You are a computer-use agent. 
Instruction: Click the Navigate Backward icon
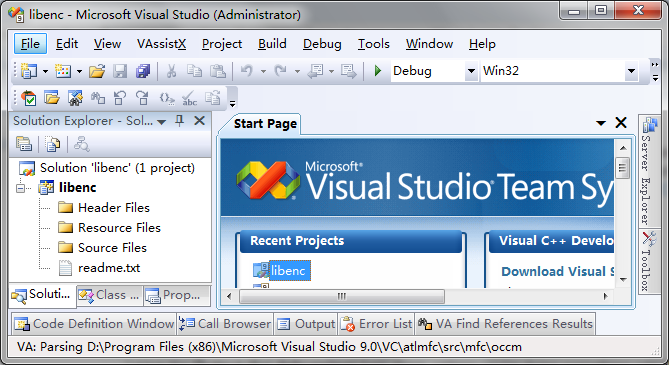pos(315,71)
